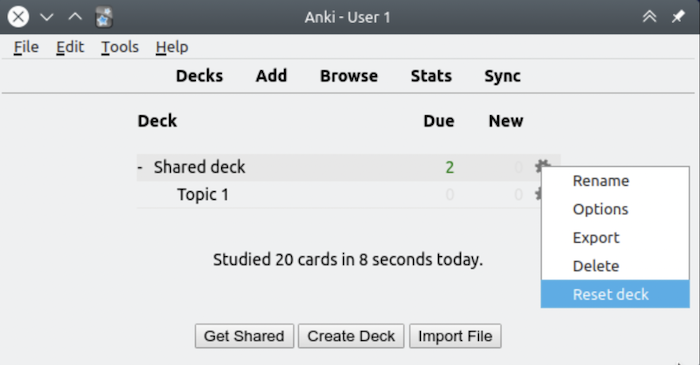Click the Create Deck button

point(351,336)
